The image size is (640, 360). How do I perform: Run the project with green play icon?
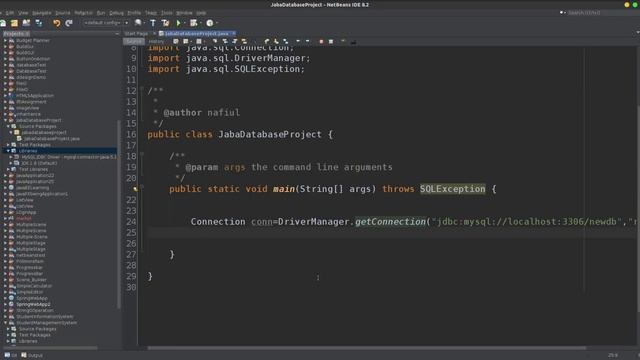pos(178,23)
